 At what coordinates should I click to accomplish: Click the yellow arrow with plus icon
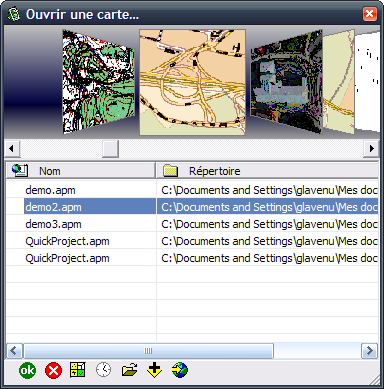(154, 370)
